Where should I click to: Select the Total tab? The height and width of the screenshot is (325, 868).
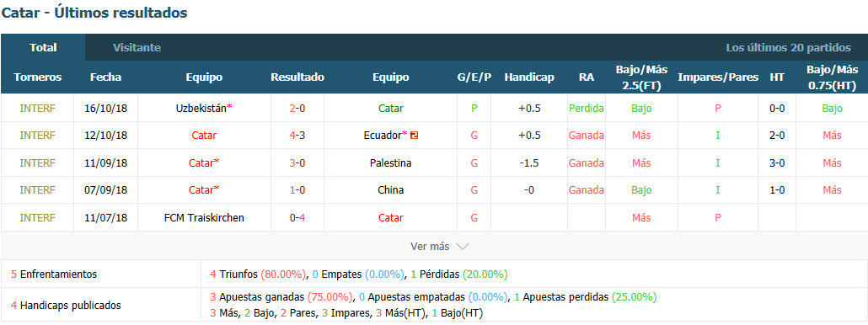coord(43,47)
